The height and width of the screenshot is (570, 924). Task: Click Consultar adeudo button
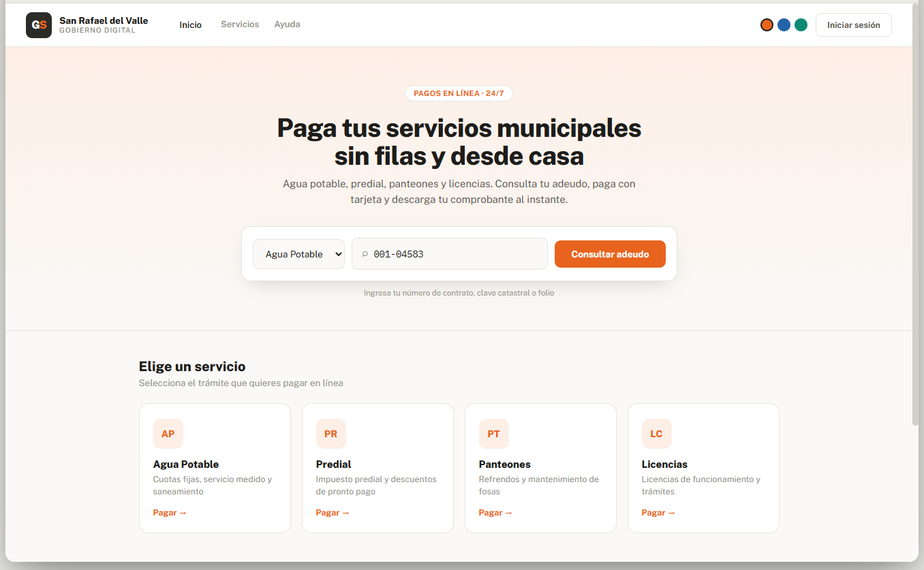[610, 254]
